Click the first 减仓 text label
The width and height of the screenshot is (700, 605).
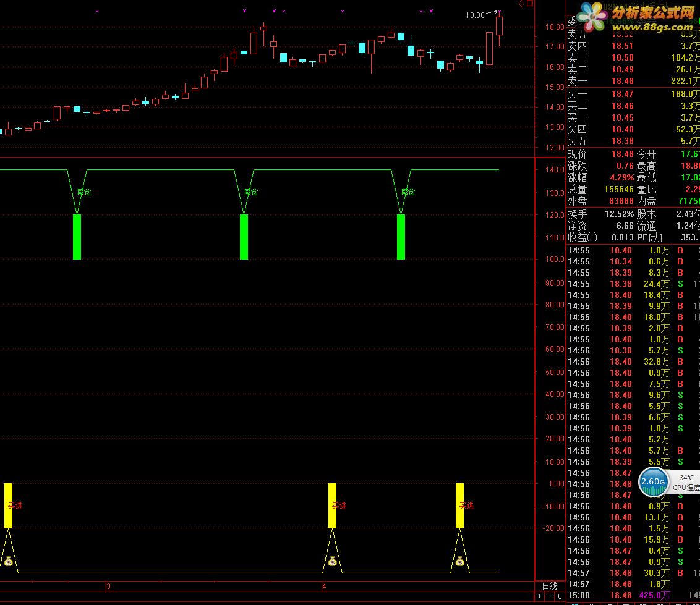(x=83, y=192)
